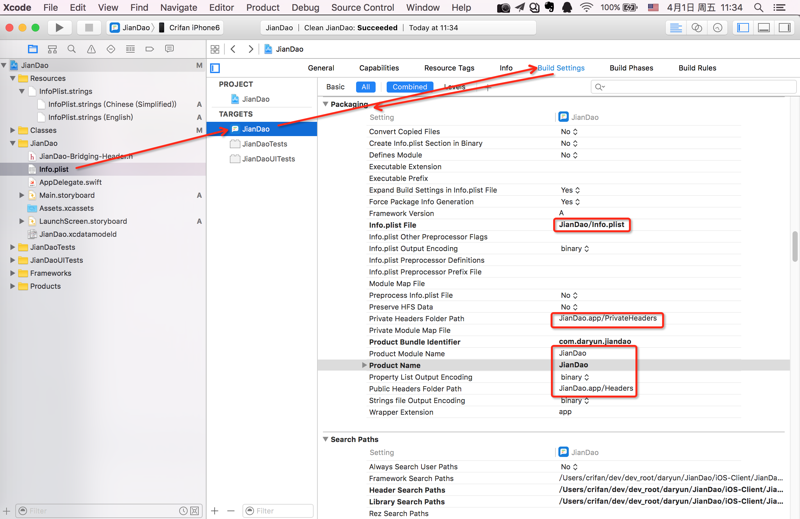
Task: Switch to Assistant editor mode
Action: pos(696,28)
